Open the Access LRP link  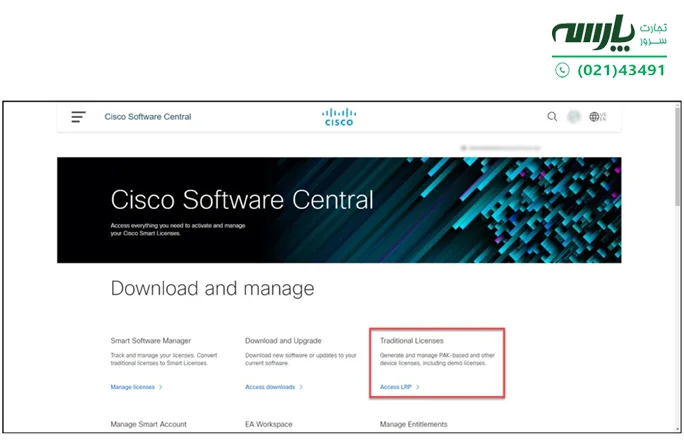click(x=395, y=386)
